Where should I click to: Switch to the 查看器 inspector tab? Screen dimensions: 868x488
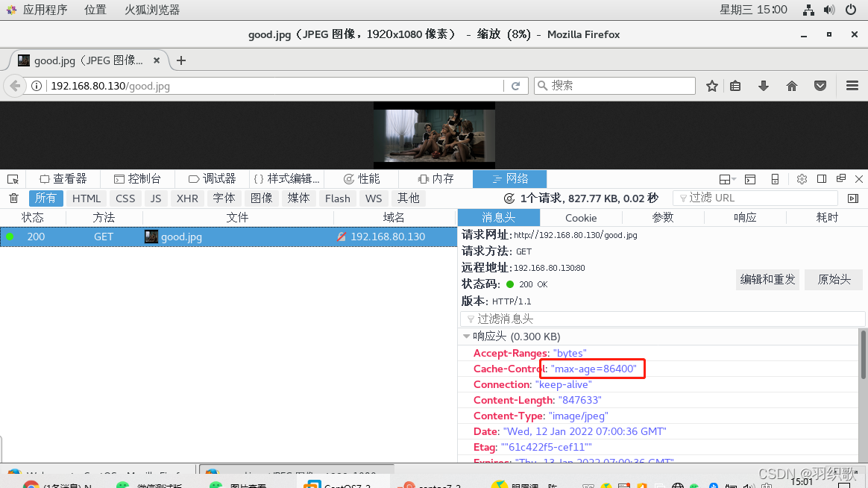point(63,179)
